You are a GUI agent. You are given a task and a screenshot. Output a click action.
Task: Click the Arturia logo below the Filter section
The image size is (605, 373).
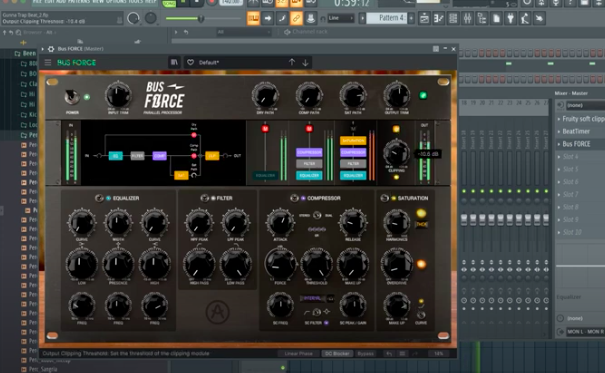coord(217,312)
